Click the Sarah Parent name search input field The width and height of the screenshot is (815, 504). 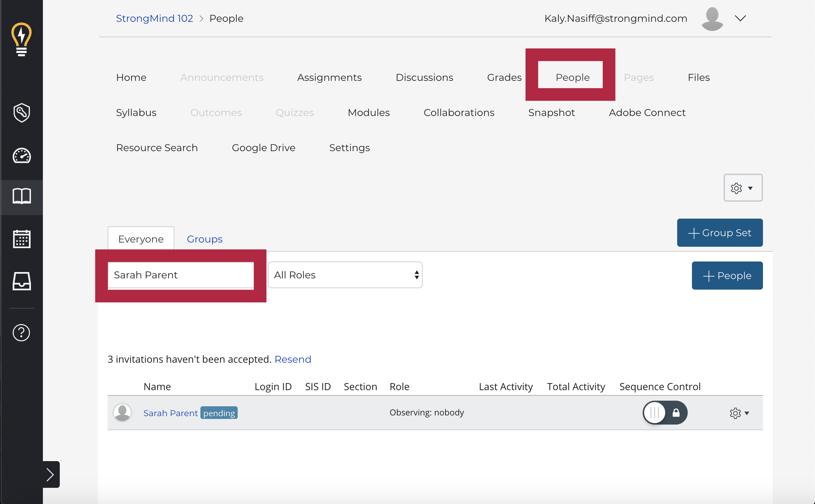(180, 275)
